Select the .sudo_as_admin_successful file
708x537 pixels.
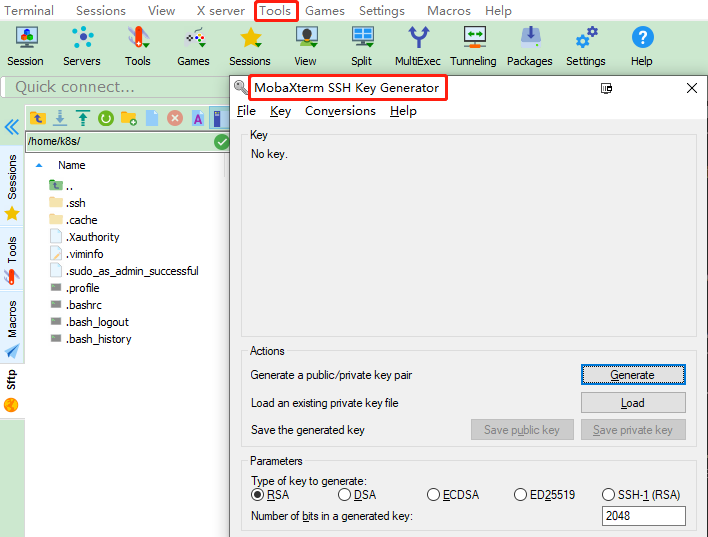(x=124, y=271)
